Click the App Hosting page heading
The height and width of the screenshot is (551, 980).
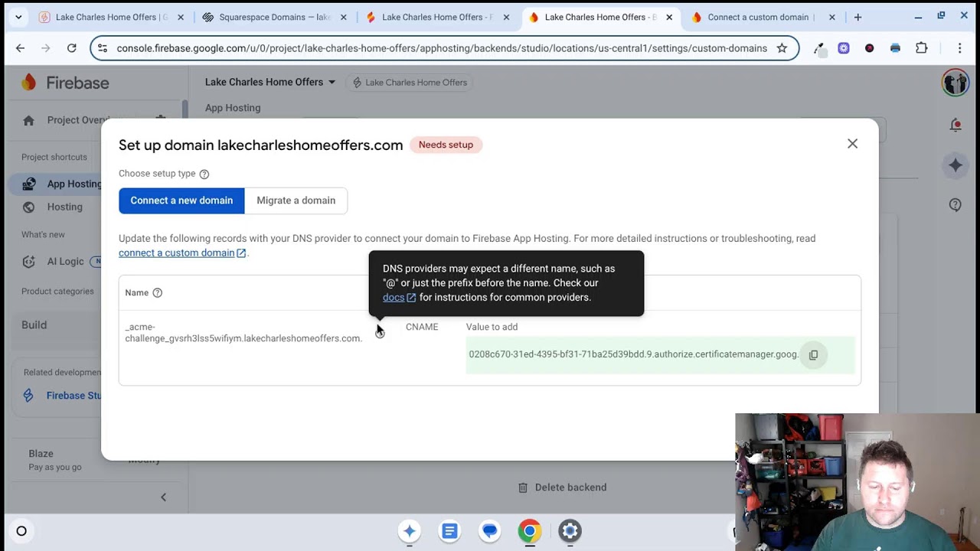233,108
